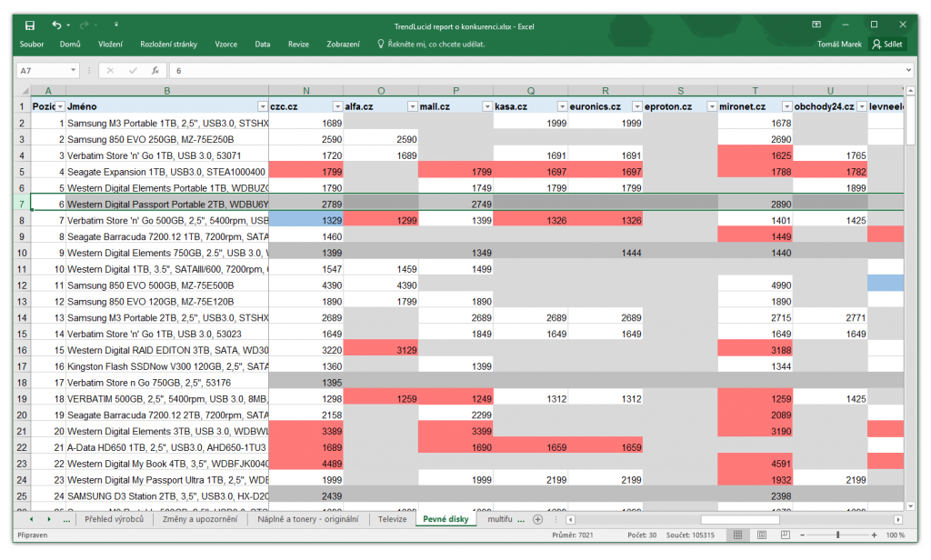Screen dimensions: 931x560
Task: Open filter dropdown for czc.cz column
Action: point(337,106)
